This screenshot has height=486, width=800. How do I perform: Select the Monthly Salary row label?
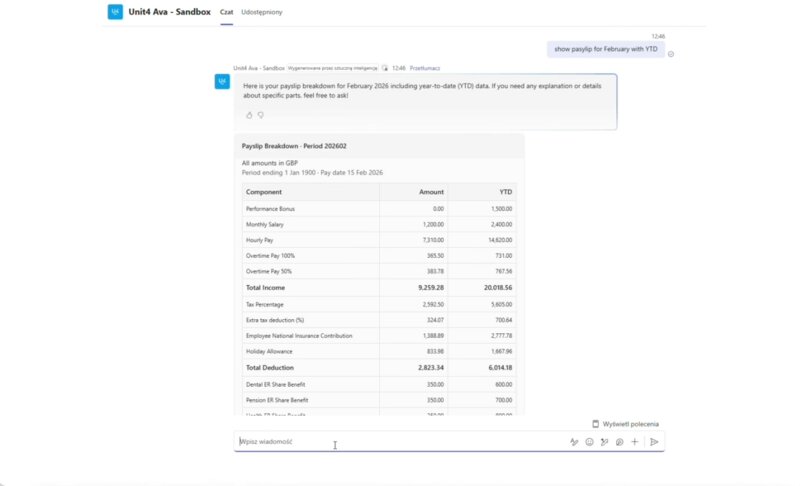point(265,224)
